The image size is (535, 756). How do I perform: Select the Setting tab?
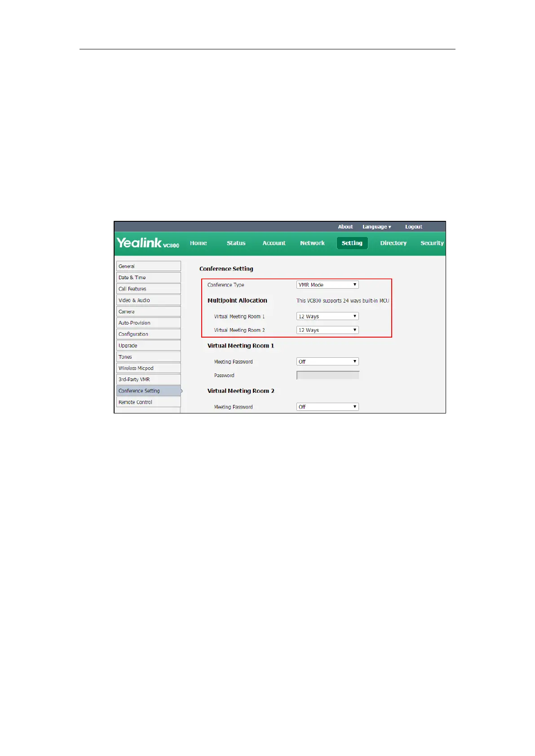point(352,243)
